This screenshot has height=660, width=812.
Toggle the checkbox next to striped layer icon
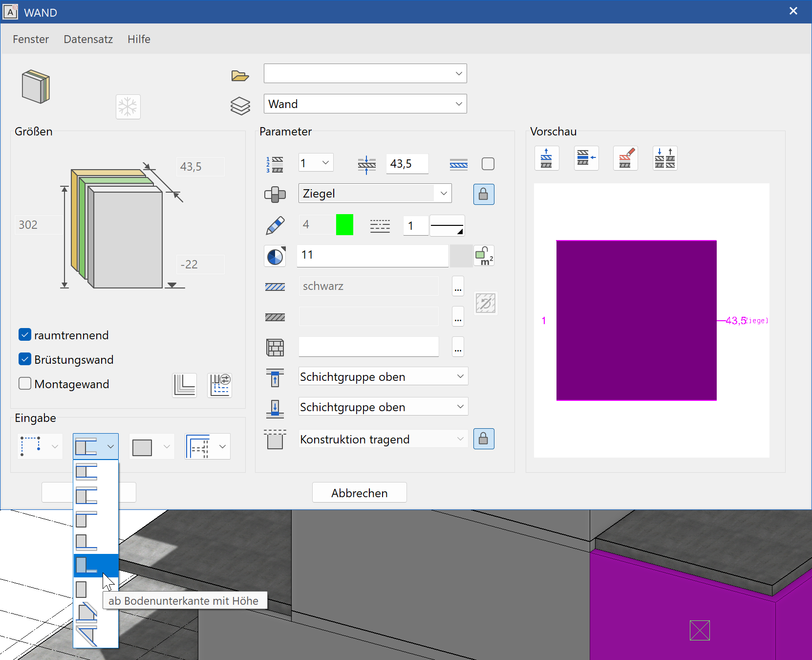point(488,164)
